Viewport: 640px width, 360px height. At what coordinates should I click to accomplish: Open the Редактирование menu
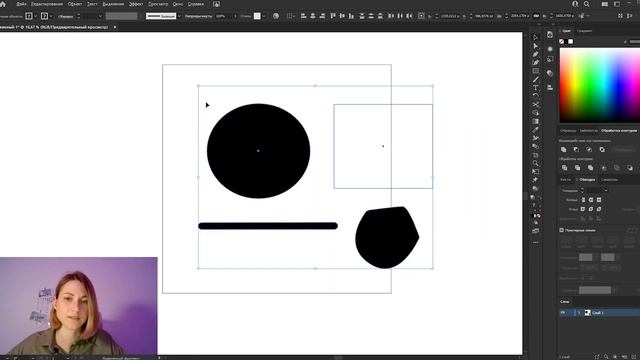(x=47, y=4)
